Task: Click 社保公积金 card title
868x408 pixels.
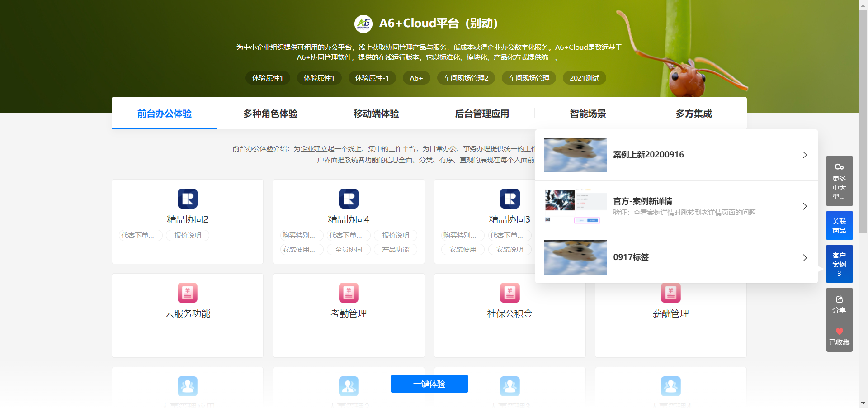Action: [x=509, y=313]
